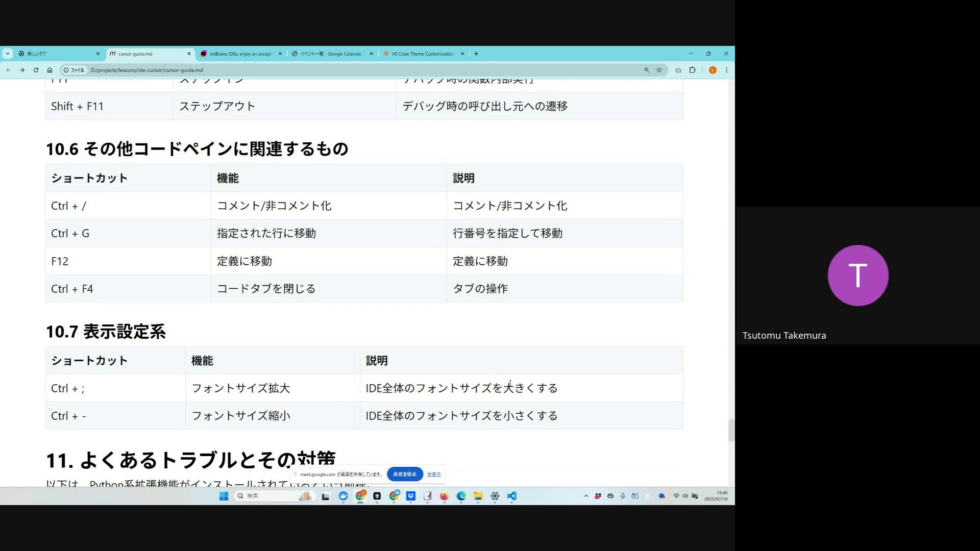Image resolution: width=980 pixels, height=551 pixels.
Task: Switch to the Google Calendar tab
Action: [x=331, y=54]
